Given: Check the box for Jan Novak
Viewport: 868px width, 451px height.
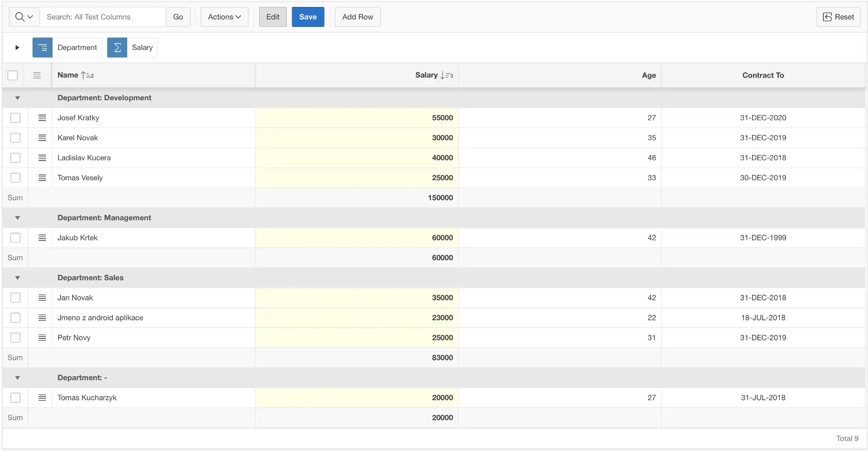Looking at the screenshot, I should click(x=15, y=298).
